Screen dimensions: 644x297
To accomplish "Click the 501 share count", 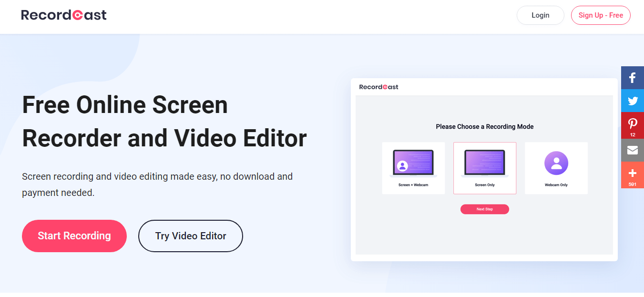I will 632,184.
